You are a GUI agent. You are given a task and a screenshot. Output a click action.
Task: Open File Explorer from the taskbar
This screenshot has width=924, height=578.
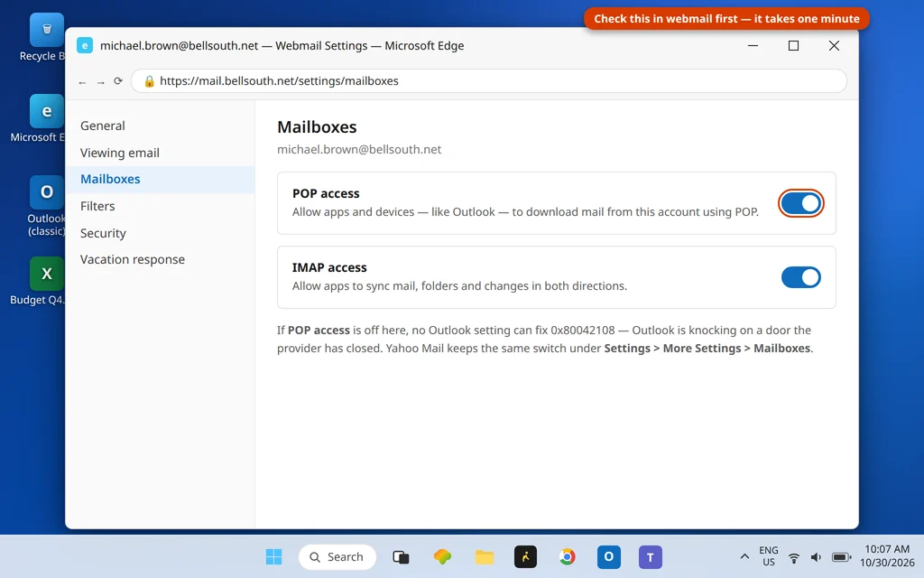coord(485,556)
